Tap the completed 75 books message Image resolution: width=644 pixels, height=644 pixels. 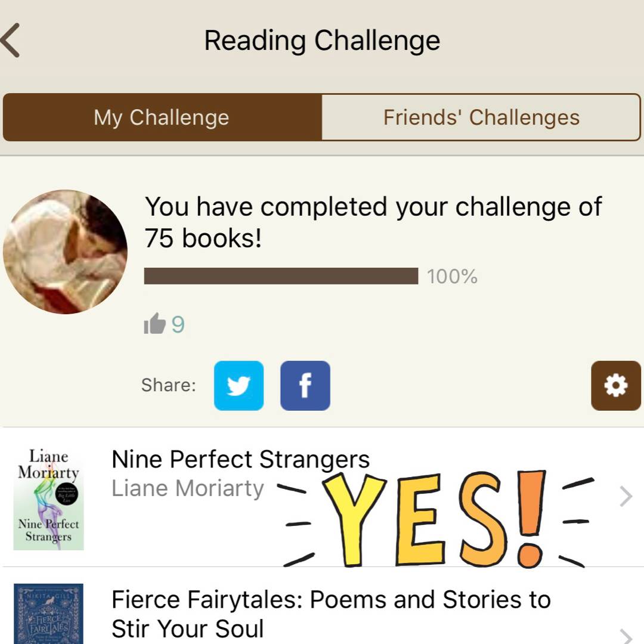(x=373, y=222)
